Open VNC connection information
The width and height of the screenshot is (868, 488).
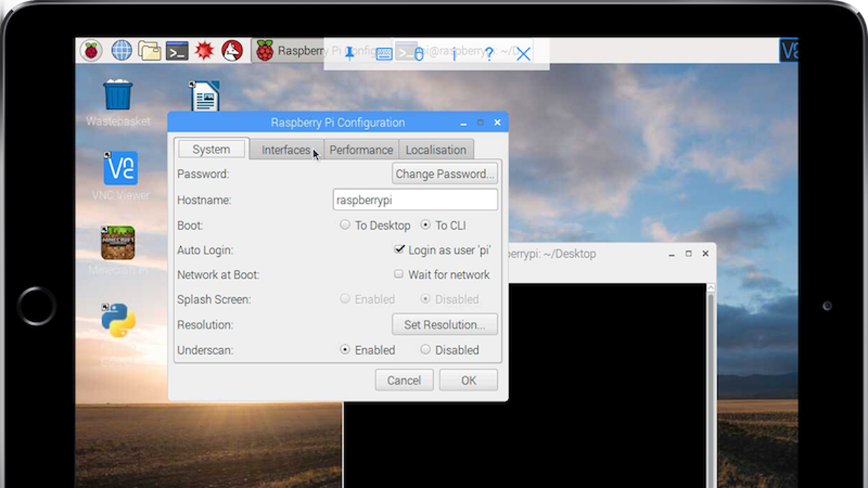pos(454,53)
